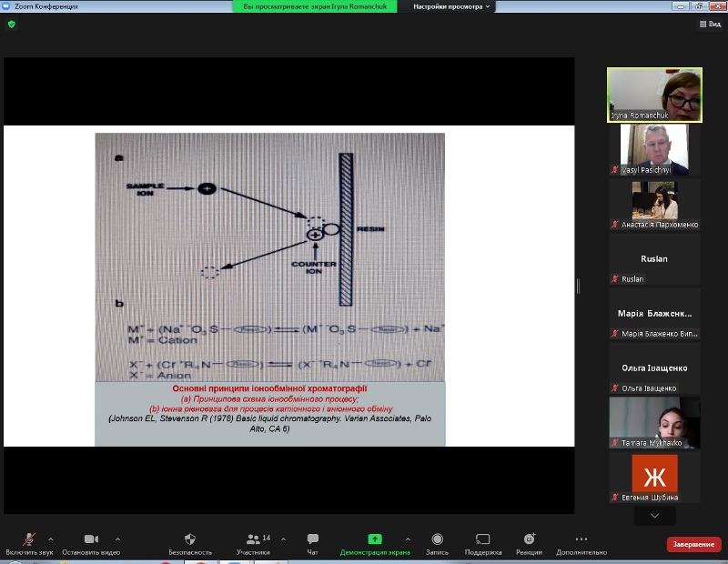Click the Поддержка remote support icon
Image resolution: width=728 pixels, height=564 pixels.
(483, 544)
